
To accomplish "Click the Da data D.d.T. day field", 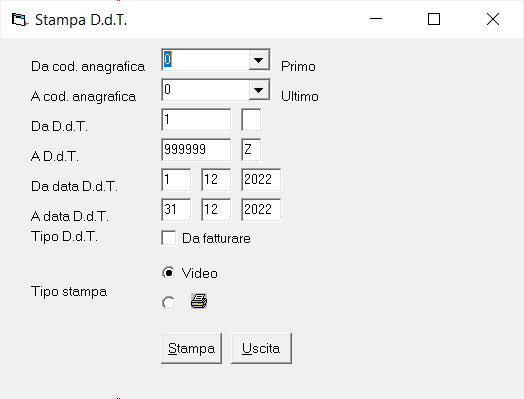I will click(176, 180).
